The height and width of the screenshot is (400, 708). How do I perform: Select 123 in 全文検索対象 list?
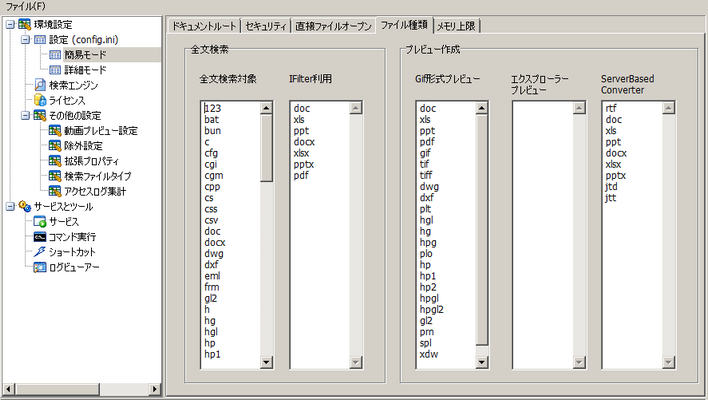(x=213, y=108)
